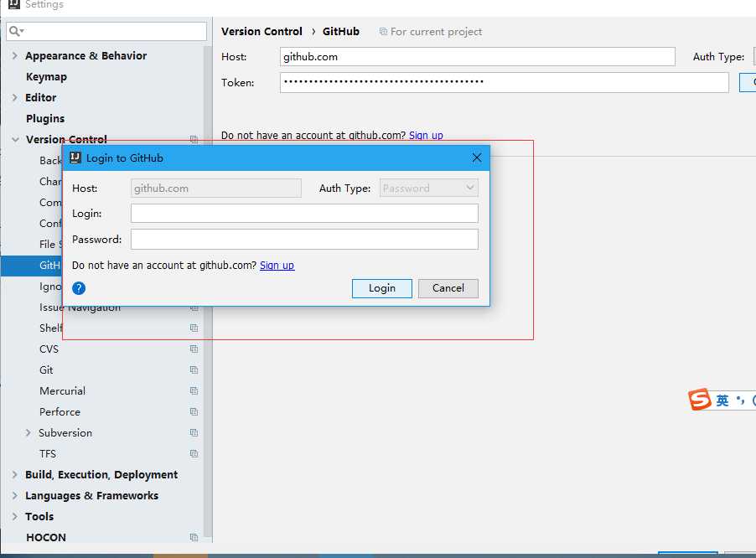Click the Sogou input method icon
The image size is (756, 558).
click(x=700, y=400)
